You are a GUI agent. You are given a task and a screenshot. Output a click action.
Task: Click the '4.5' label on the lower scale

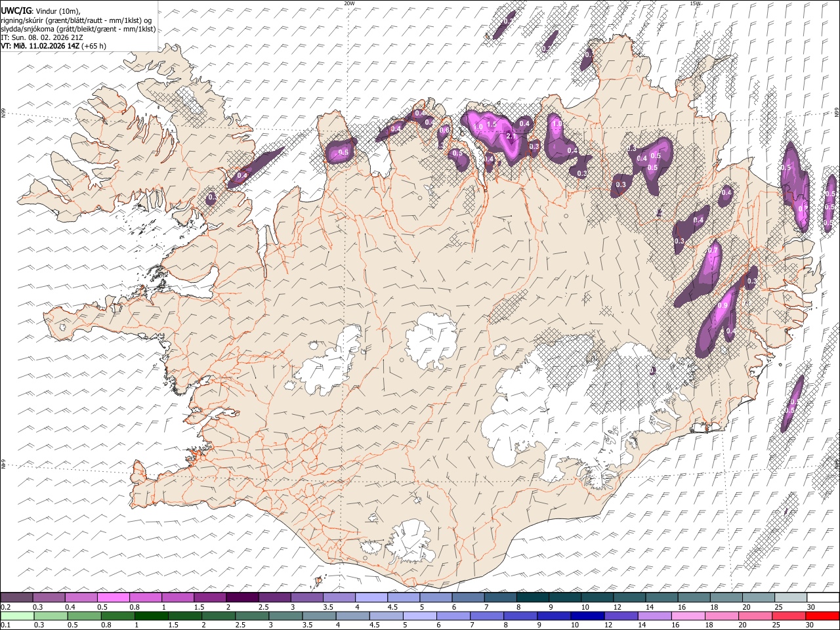click(373, 625)
